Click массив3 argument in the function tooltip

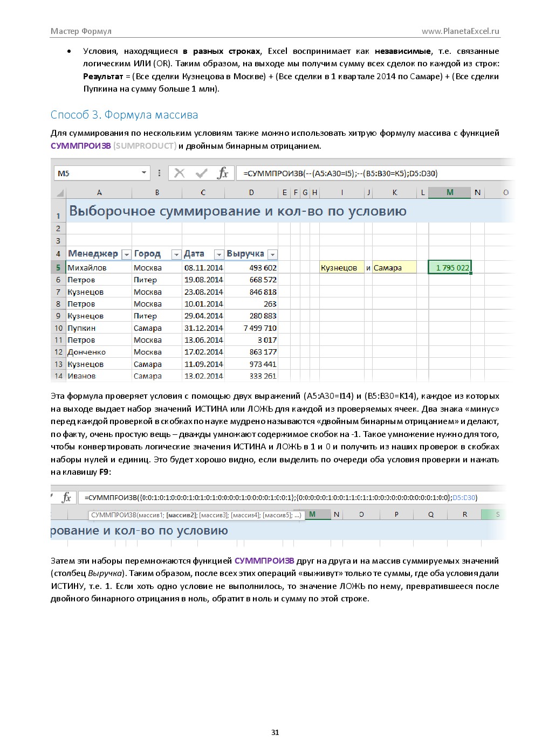point(213,515)
